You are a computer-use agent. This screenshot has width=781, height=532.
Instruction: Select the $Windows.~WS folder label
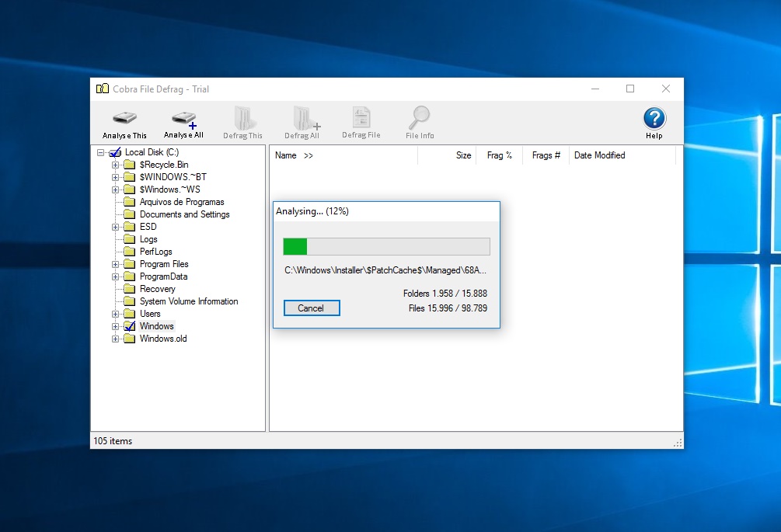(x=170, y=190)
